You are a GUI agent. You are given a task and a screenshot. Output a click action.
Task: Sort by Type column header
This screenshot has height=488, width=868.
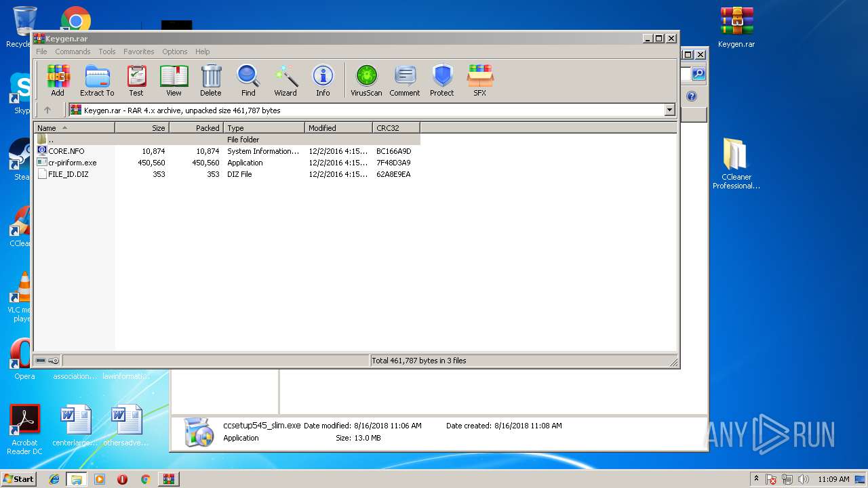coord(264,127)
